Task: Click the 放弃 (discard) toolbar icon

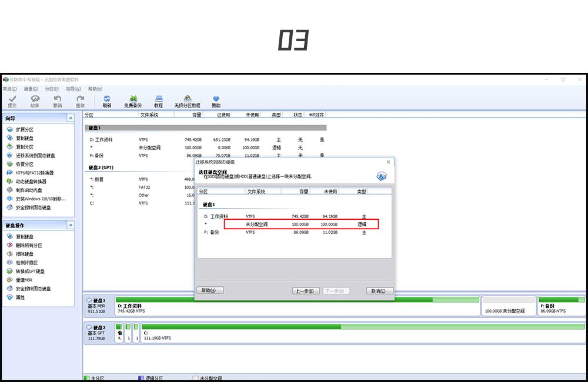Action: tap(35, 101)
